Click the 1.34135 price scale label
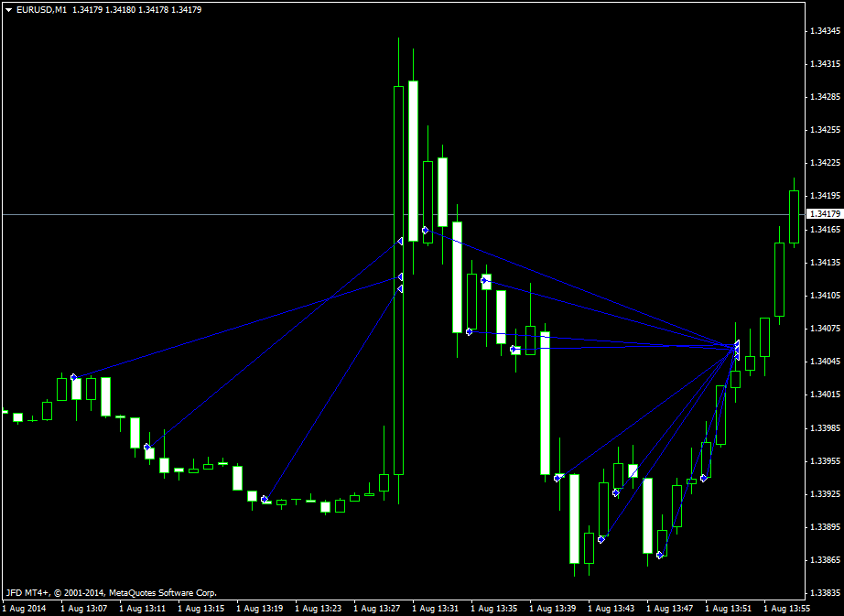This screenshot has width=844, height=616. [825, 263]
